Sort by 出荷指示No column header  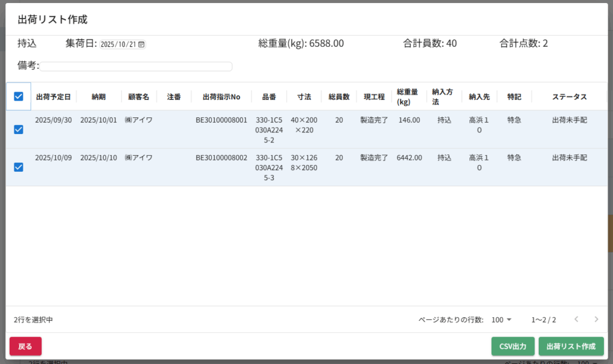[x=221, y=97]
